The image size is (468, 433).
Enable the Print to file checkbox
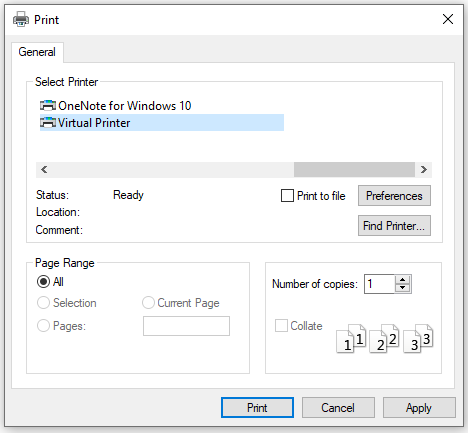coord(287,196)
